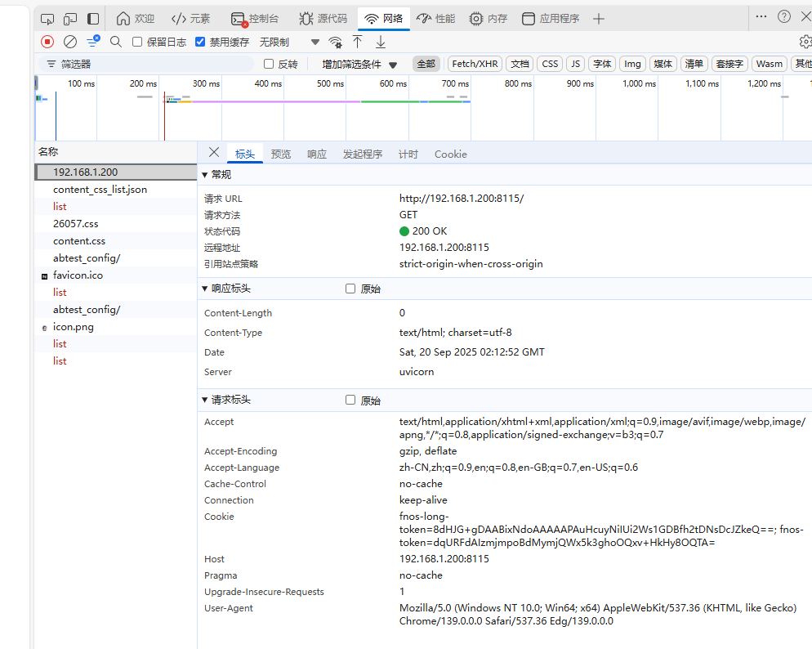Click the stop recording network log icon
This screenshot has height=649, width=812.
pos(47,42)
